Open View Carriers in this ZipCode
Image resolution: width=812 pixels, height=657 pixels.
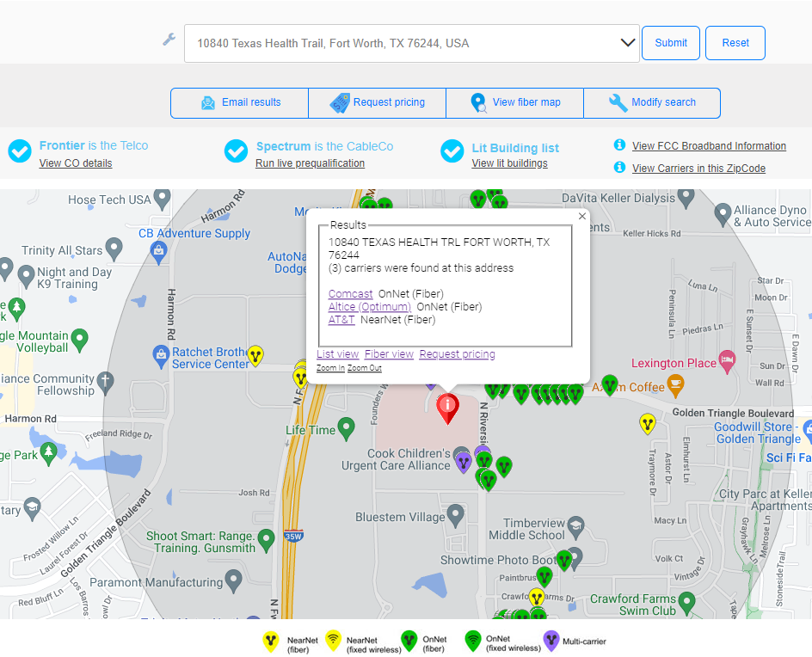point(698,169)
